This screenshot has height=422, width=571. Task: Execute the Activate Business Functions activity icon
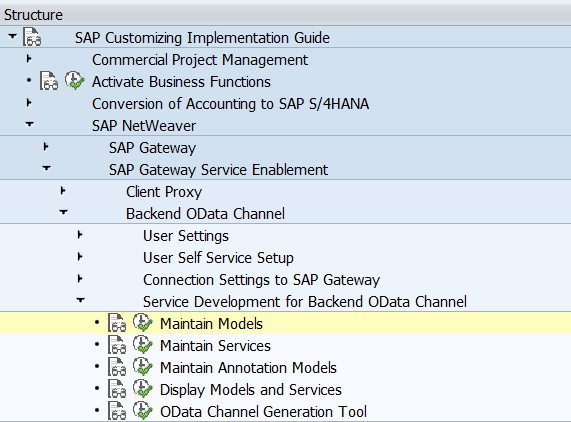coord(75,80)
